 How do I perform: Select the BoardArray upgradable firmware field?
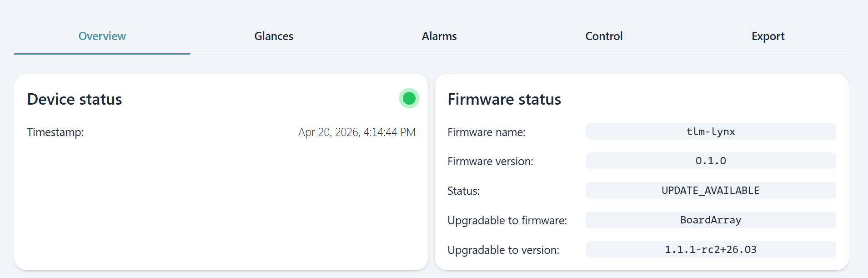click(x=710, y=220)
